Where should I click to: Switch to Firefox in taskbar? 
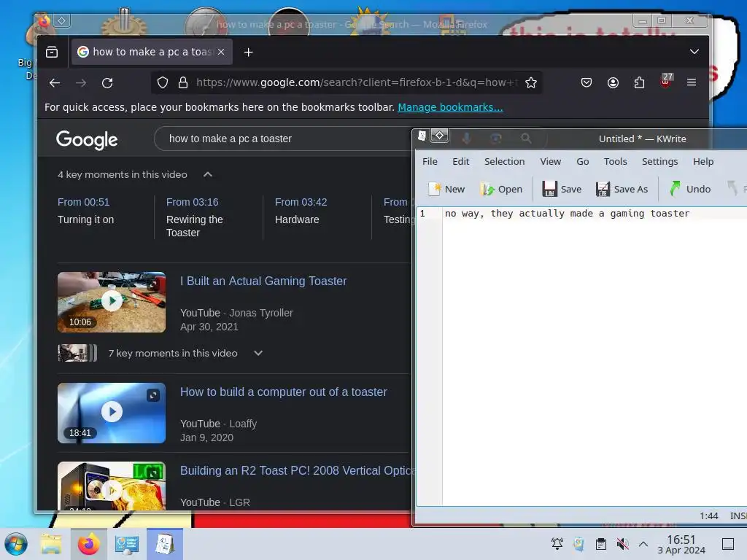coord(88,544)
